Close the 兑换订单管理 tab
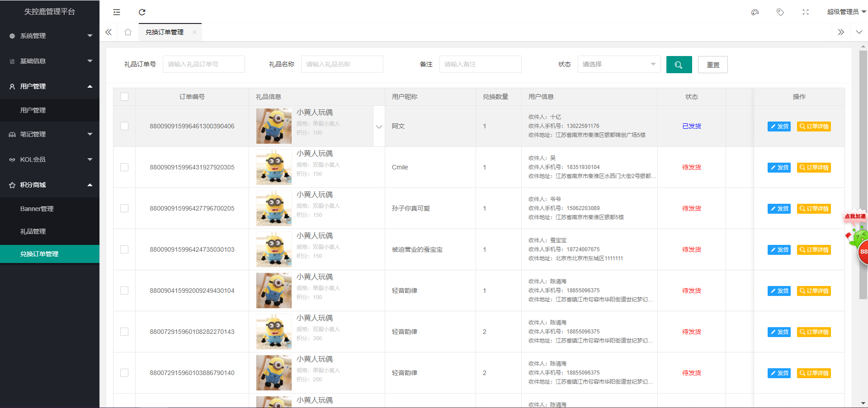 click(x=194, y=32)
